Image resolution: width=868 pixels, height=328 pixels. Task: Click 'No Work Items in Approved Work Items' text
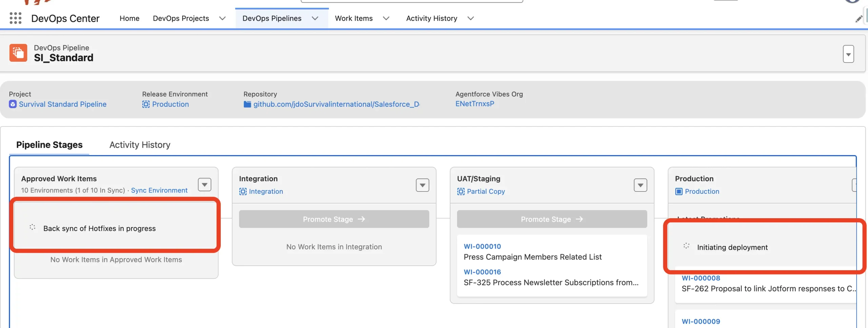point(116,260)
